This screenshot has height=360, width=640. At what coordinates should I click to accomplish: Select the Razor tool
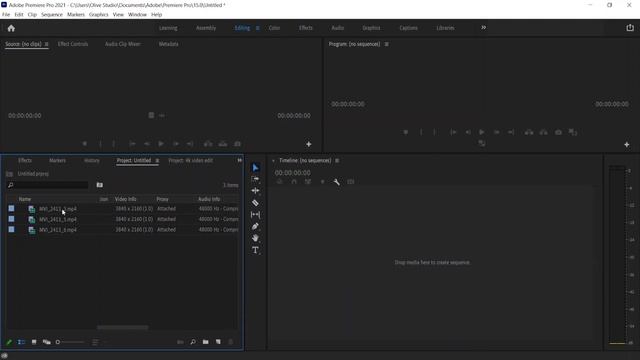(256, 203)
